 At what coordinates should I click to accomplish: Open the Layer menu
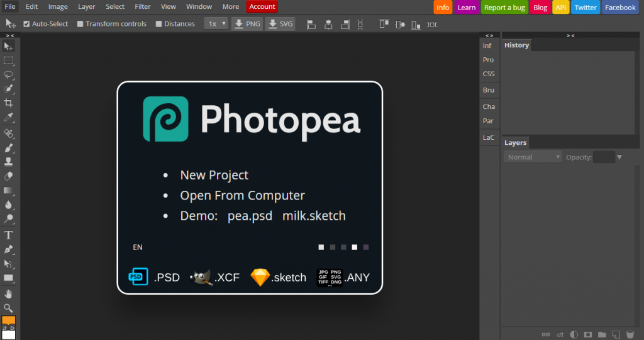pyautogui.click(x=87, y=6)
